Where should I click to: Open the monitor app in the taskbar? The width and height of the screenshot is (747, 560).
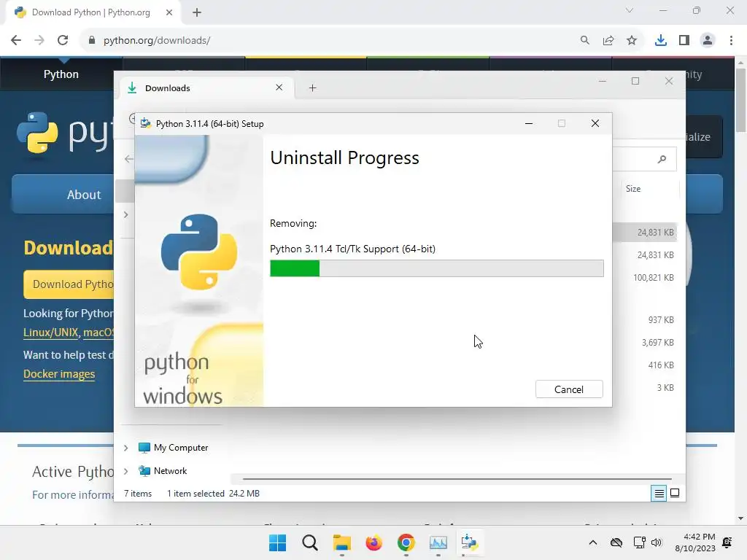[438, 542]
